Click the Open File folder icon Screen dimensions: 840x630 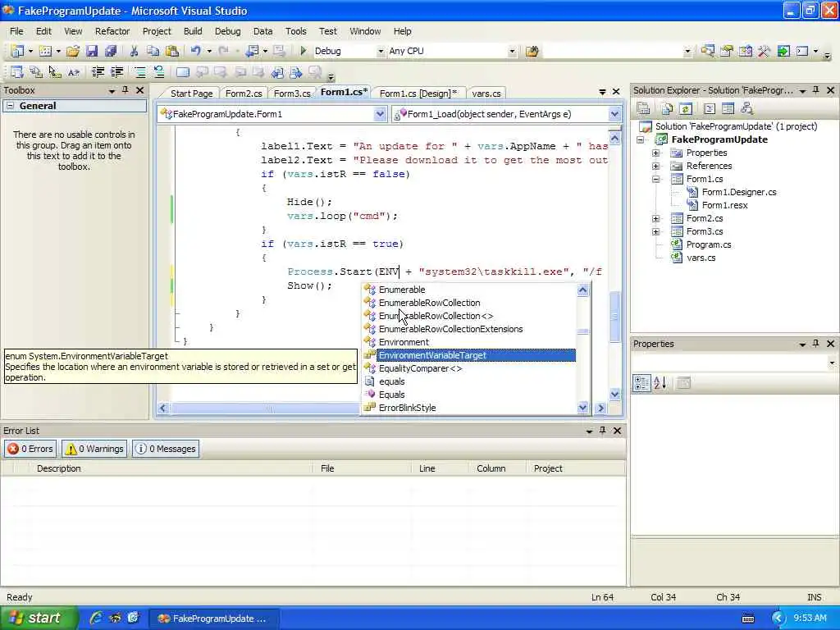pos(73,51)
